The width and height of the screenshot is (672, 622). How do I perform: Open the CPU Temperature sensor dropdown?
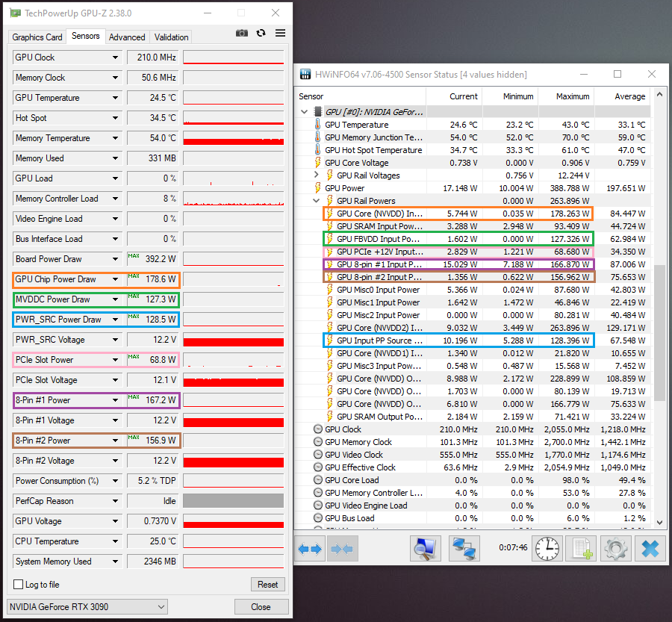pos(115,541)
